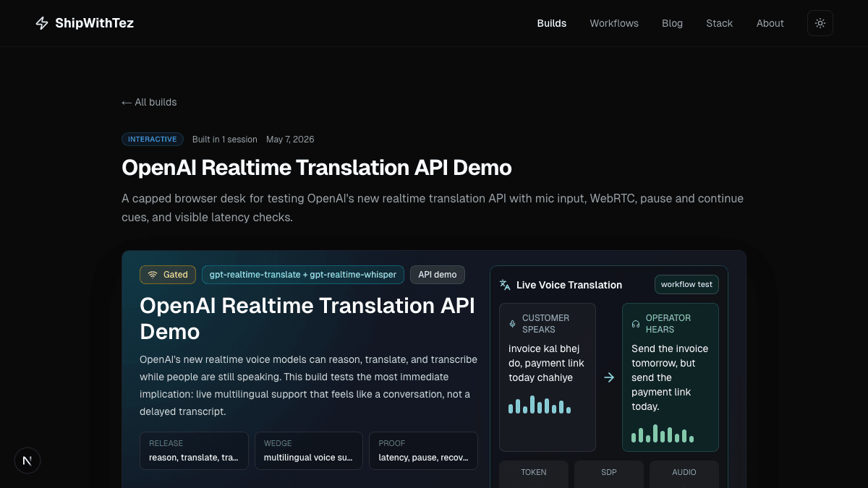Open the Builds nav item

pos(552,23)
